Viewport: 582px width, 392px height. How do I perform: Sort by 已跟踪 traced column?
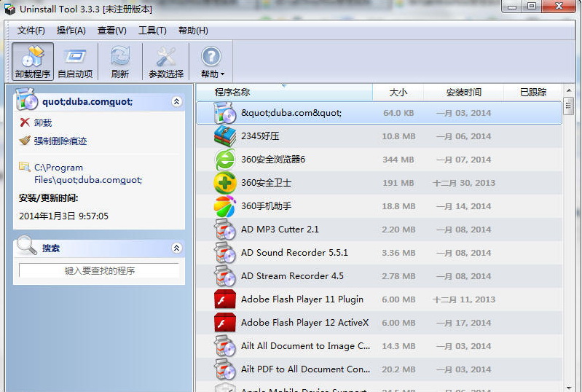pos(533,92)
